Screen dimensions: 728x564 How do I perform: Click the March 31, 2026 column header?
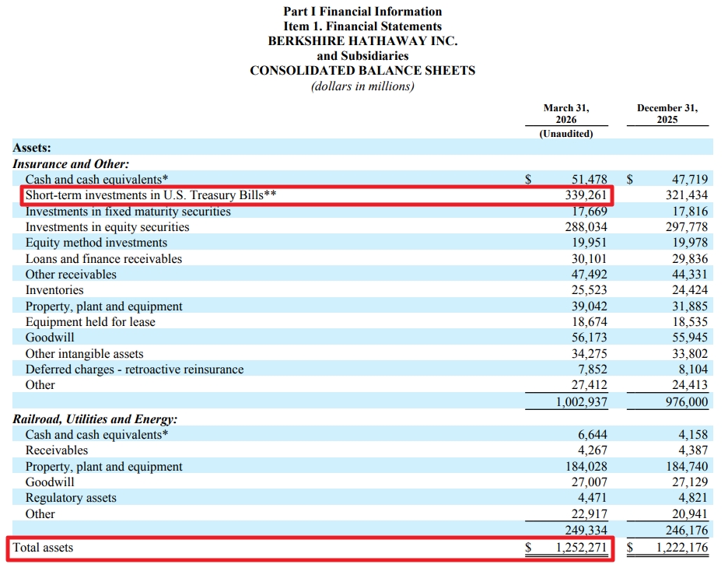tap(566, 114)
